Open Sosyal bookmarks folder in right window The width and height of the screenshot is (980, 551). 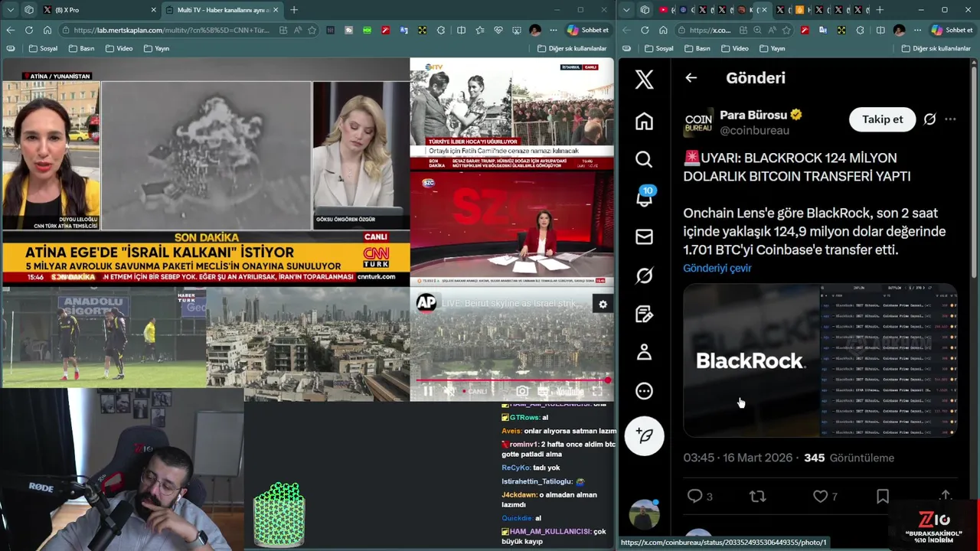(x=658, y=48)
